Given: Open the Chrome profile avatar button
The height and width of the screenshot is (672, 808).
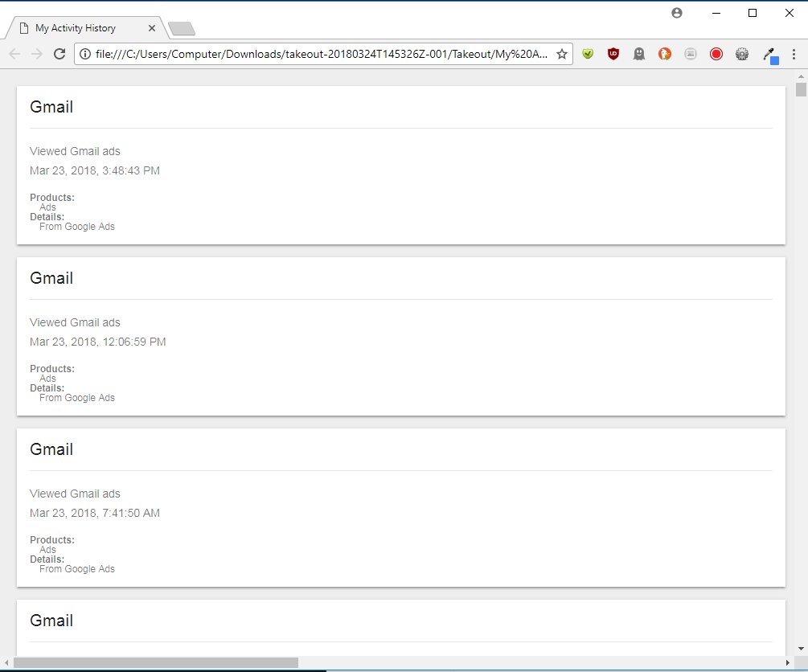Looking at the screenshot, I should (x=677, y=13).
